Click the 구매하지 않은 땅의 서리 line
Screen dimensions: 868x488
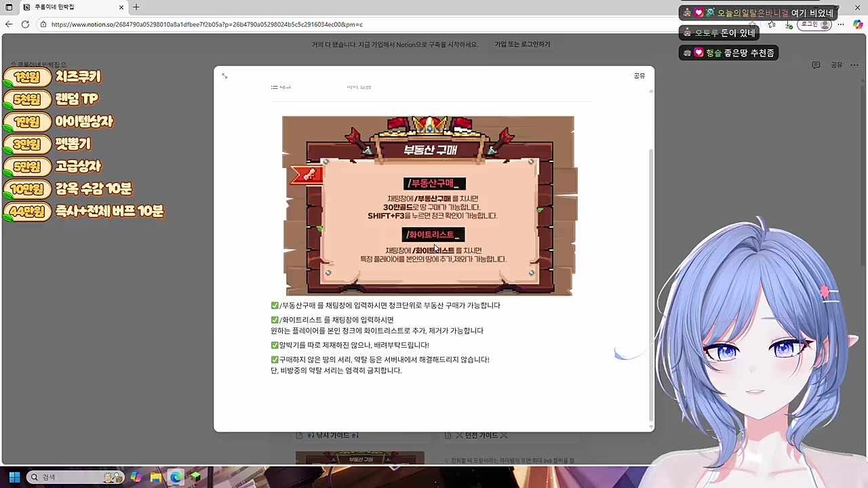tap(380, 360)
